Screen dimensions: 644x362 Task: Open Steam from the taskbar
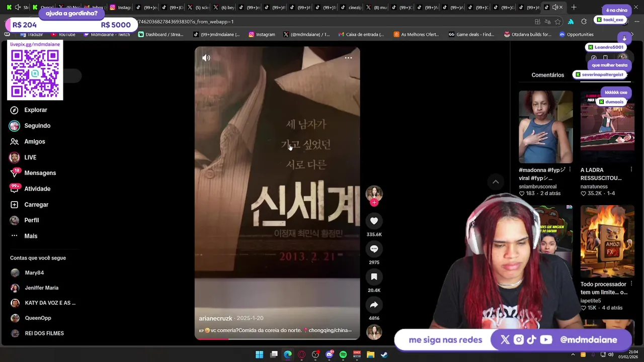(x=384, y=354)
